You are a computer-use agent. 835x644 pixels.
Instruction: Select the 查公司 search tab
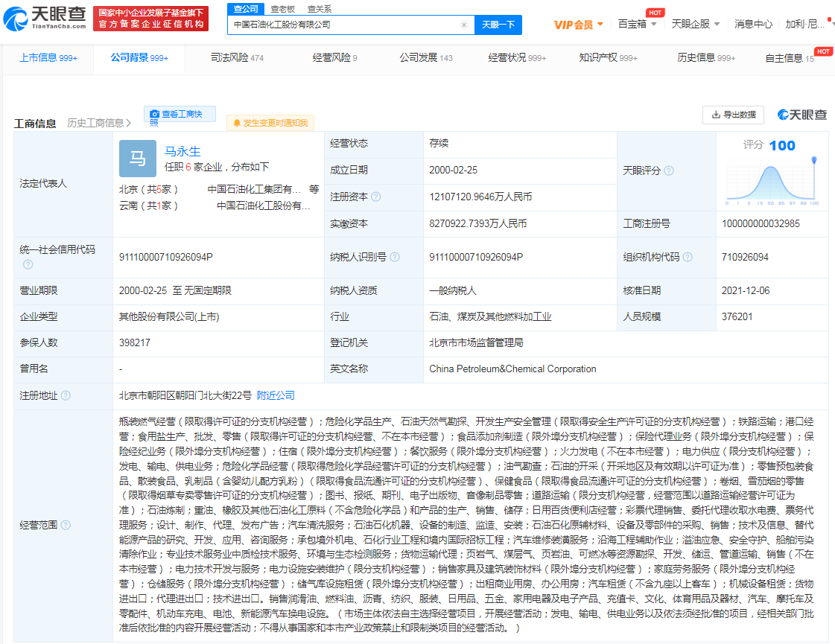pyautogui.click(x=246, y=9)
